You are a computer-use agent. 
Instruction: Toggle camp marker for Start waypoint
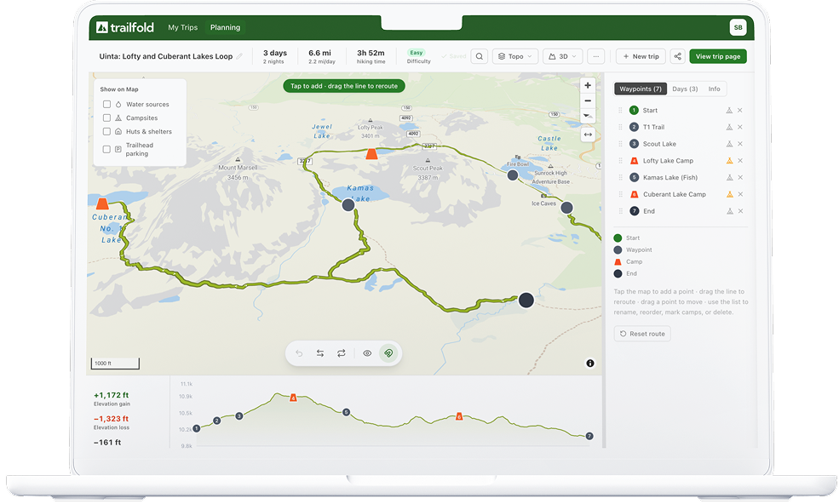point(729,110)
